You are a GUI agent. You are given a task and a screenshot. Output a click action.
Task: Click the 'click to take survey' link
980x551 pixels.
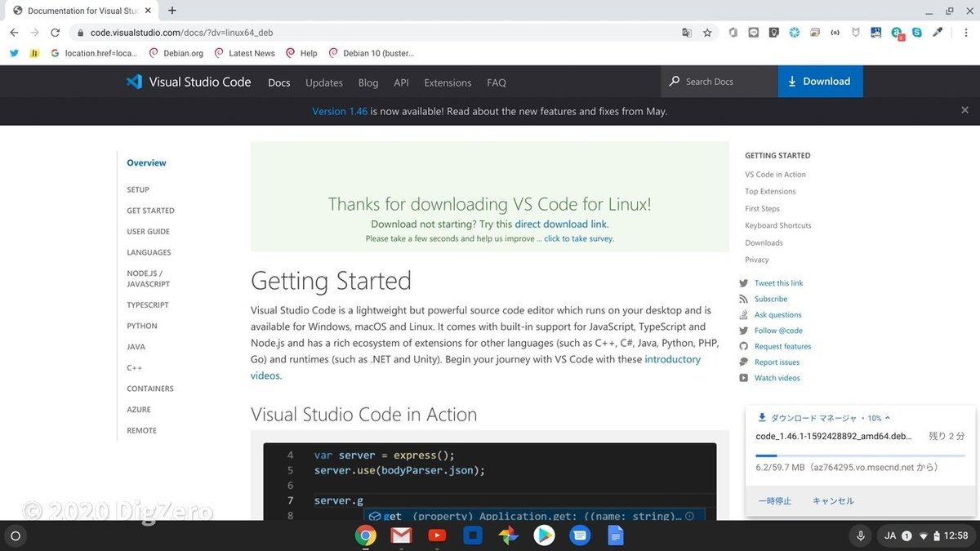coord(579,239)
